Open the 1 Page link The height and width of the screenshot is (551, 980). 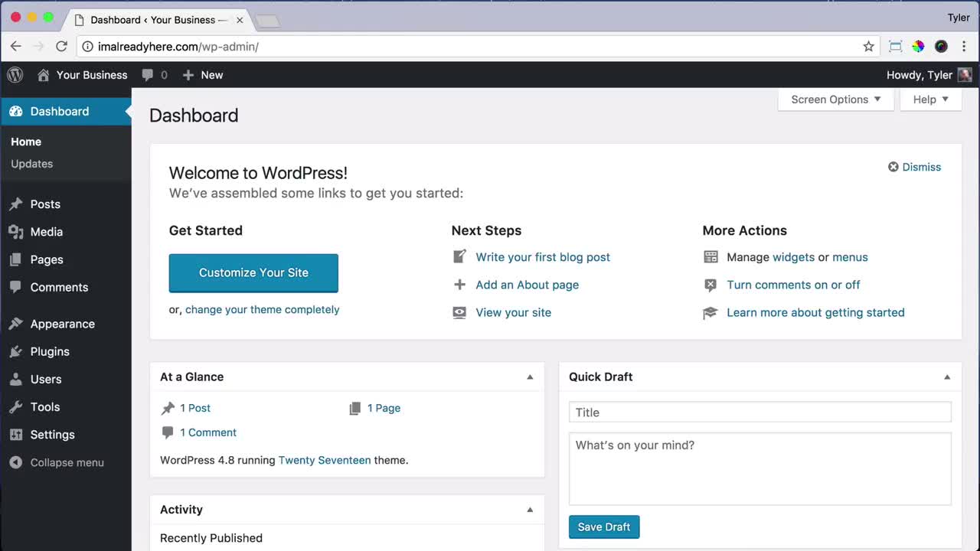point(384,408)
